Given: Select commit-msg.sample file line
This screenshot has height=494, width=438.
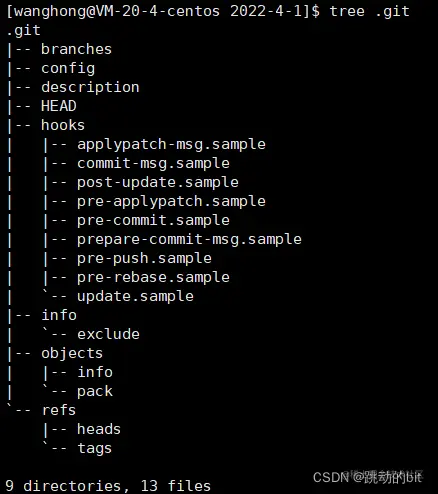Looking at the screenshot, I should pos(153,164).
